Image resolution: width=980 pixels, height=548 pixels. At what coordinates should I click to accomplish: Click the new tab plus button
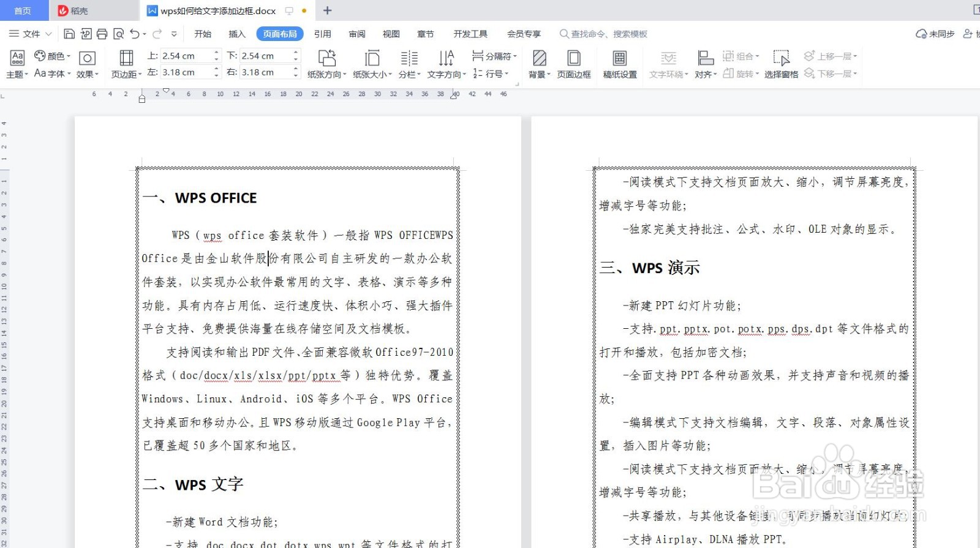point(327,10)
